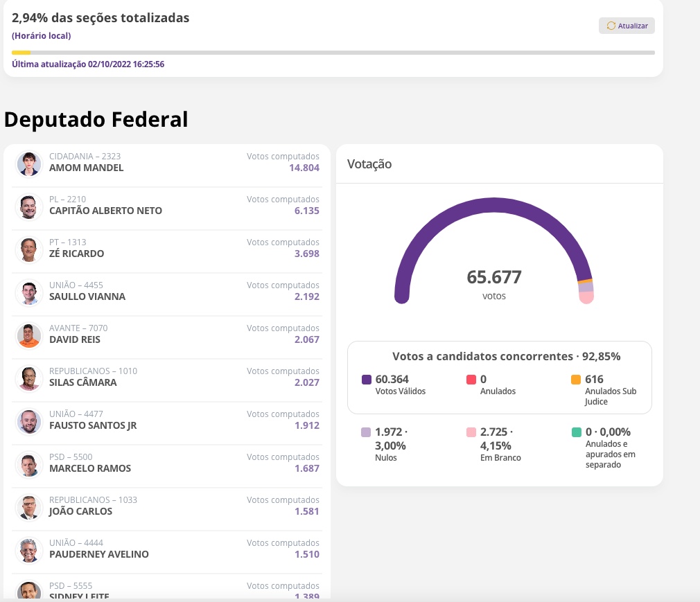Click the Atualizar refresh button
The height and width of the screenshot is (602, 700).
[x=627, y=26]
